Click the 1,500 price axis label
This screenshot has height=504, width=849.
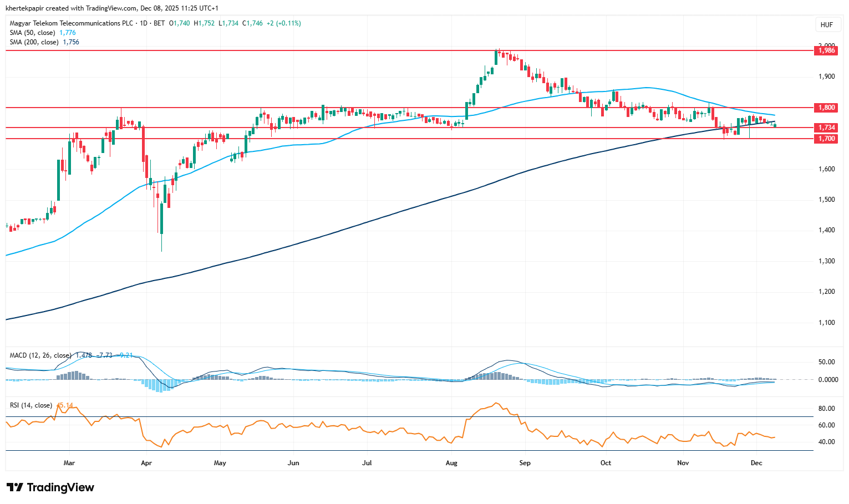click(826, 200)
